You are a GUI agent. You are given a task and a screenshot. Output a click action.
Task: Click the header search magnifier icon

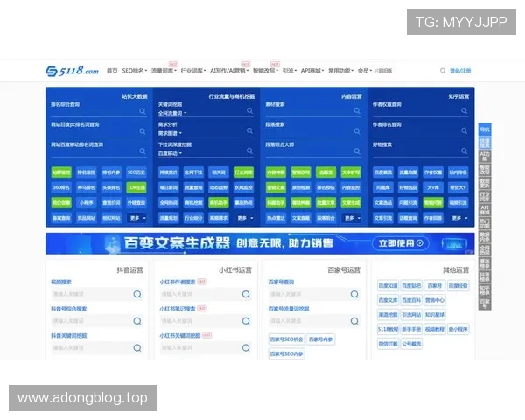[x=443, y=71]
